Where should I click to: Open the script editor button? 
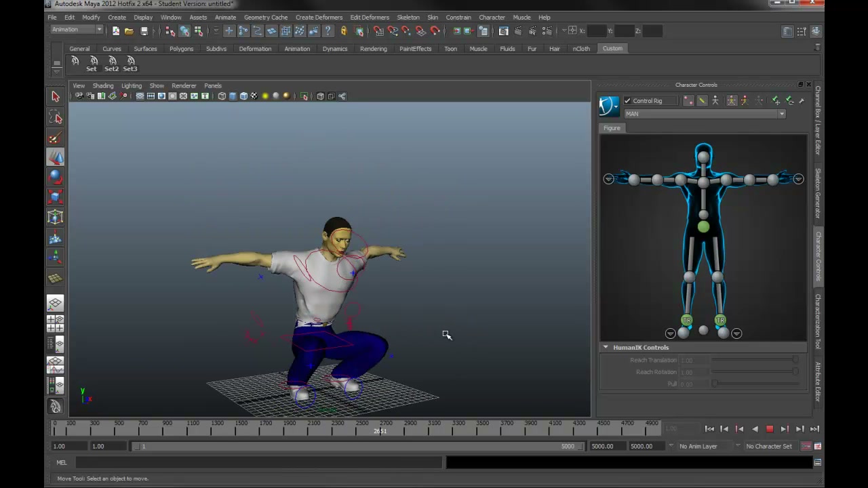(818, 462)
